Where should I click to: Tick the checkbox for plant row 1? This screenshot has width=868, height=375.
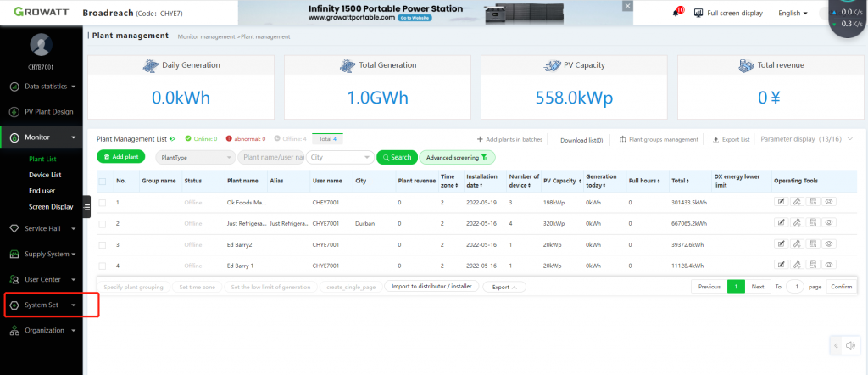(x=103, y=203)
